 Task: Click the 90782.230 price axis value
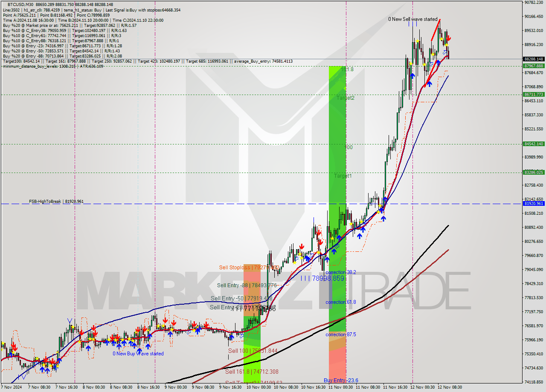point(534,3)
